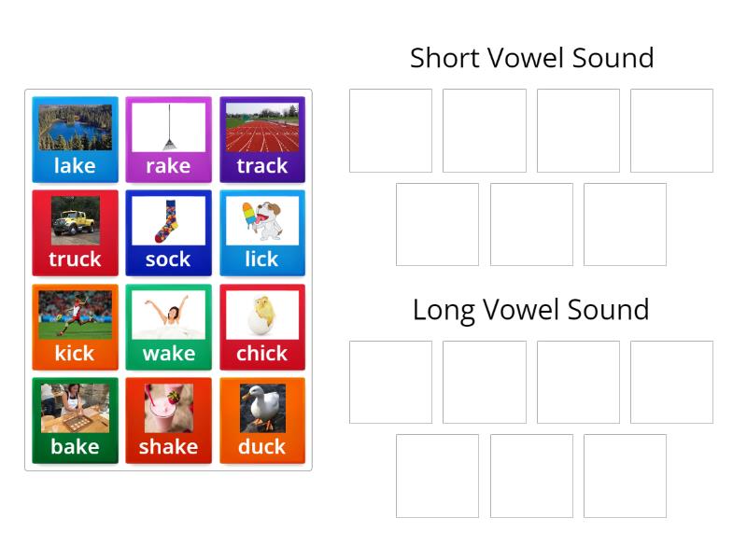This screenshot has width=747, height=560.
Task: Click last top-row Long Vowel Sound slot
Action: (x=671, y=382)
